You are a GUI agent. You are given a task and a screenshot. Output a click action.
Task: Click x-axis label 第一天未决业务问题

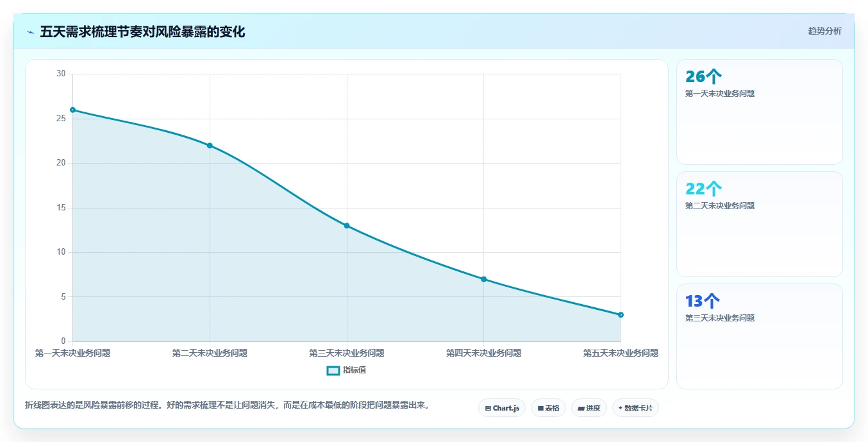(x=72, y=353)
